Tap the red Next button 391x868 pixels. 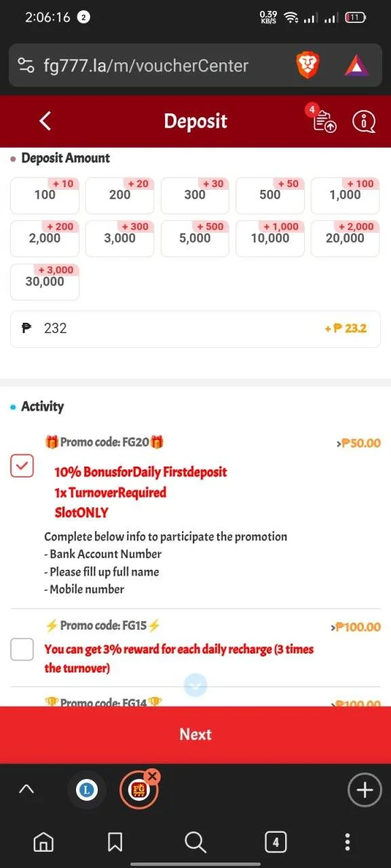pyautogui.click(x=195, y=734)
